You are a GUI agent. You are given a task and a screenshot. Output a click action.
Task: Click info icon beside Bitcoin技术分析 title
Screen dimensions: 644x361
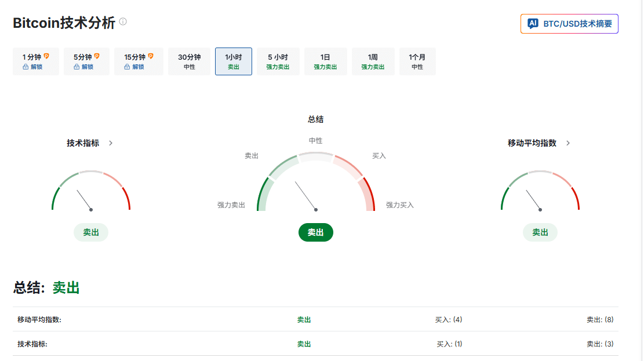pos(123,22)
